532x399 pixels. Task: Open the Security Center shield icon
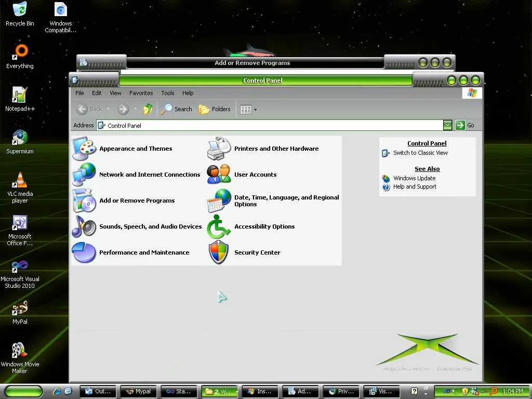[219, 252]
